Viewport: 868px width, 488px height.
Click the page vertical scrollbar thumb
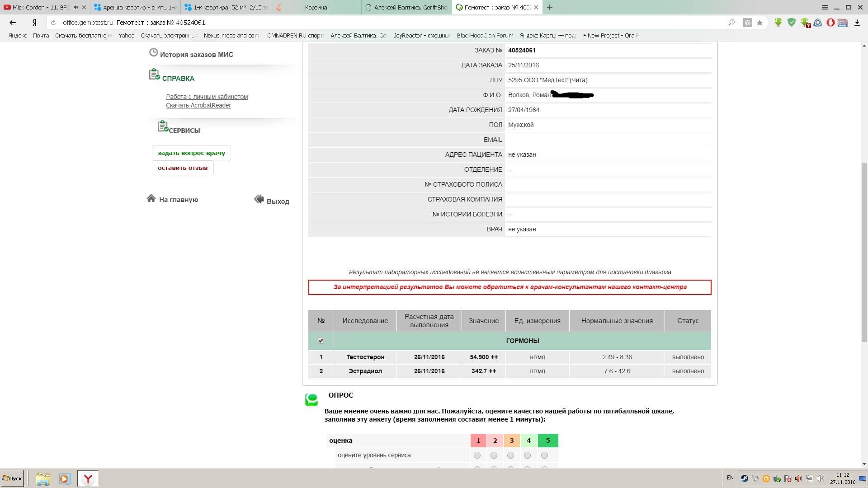(x=864, y=251)
